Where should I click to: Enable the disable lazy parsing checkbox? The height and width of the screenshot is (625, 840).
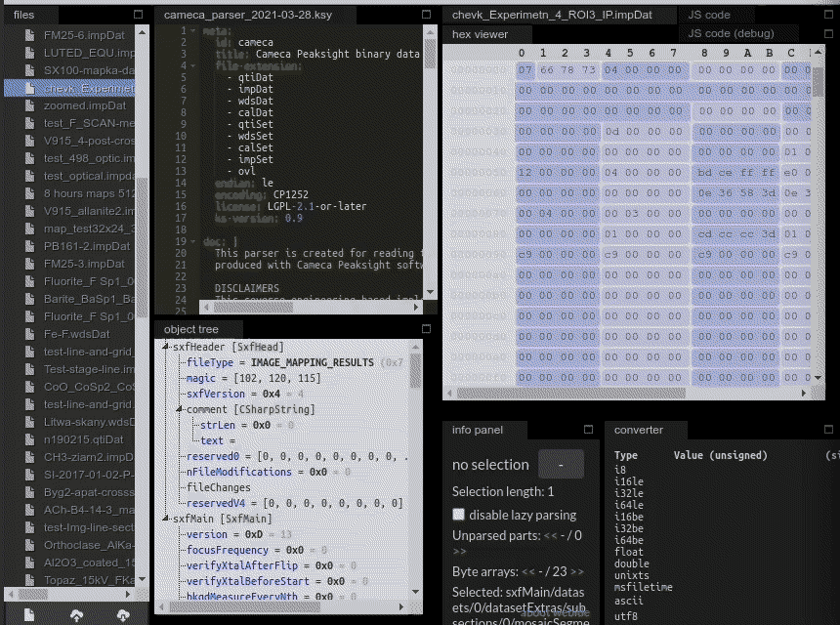[x=458, y=515]
